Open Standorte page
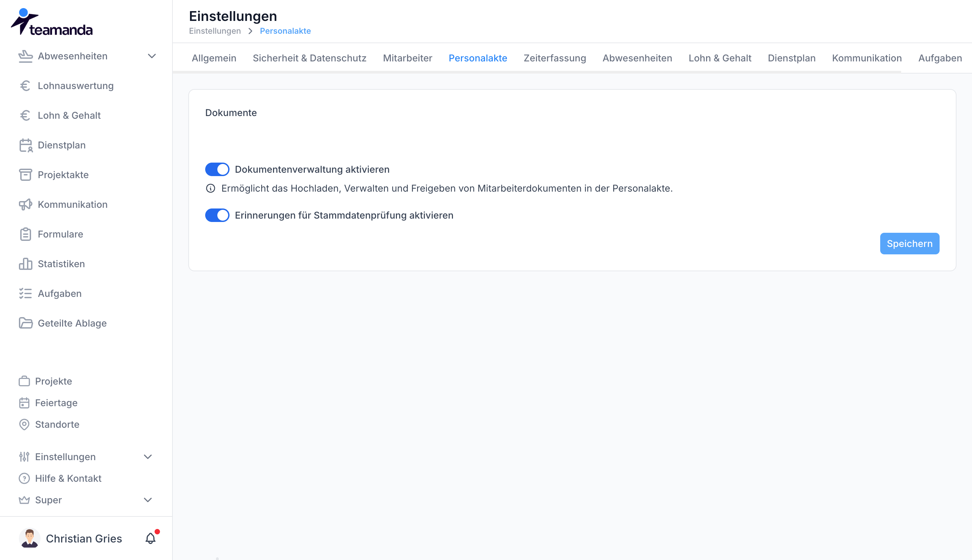Screen dimensions: 972x560 tap(57, 424)
